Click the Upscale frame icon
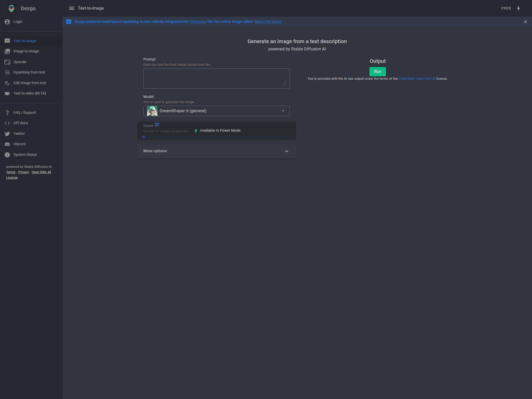 click(7, 62)
